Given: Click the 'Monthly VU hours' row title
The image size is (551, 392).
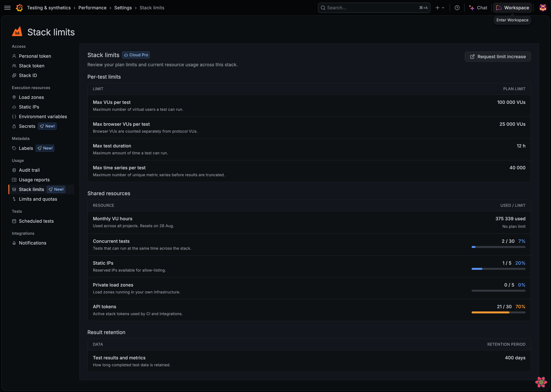Looking at the screenshot, I should pos(113,219).
